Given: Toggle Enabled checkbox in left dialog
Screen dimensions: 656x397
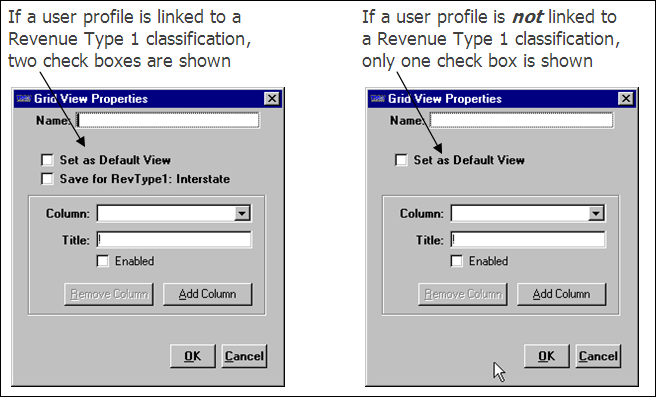Looking at the screenshot, I should coord(102,261).
